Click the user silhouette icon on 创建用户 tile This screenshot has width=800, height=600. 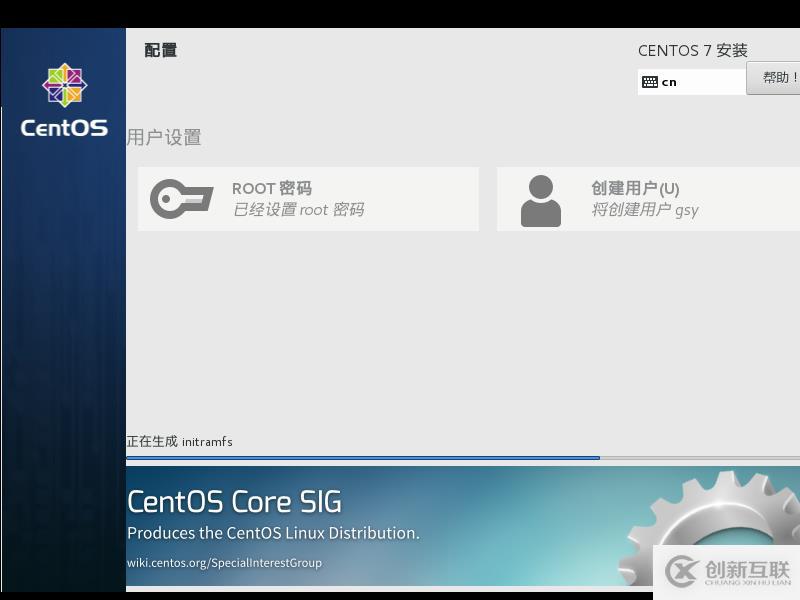pyautogui.click(x=540, y=199)
